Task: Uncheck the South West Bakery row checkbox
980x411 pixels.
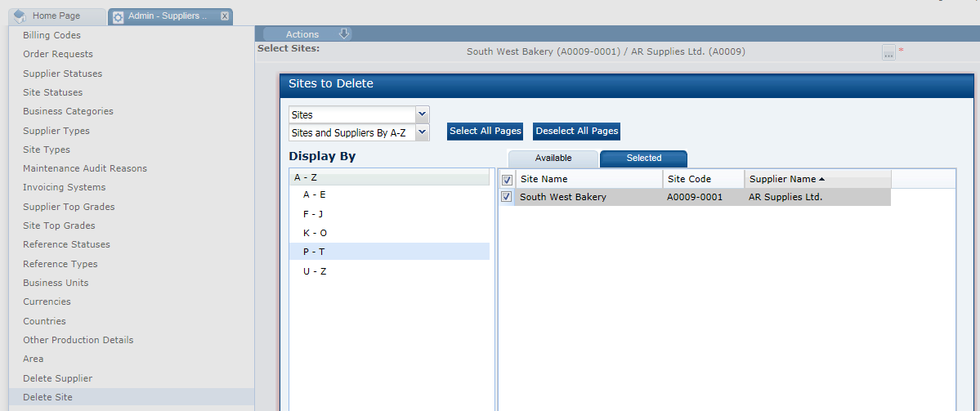Action: (507, 197)
